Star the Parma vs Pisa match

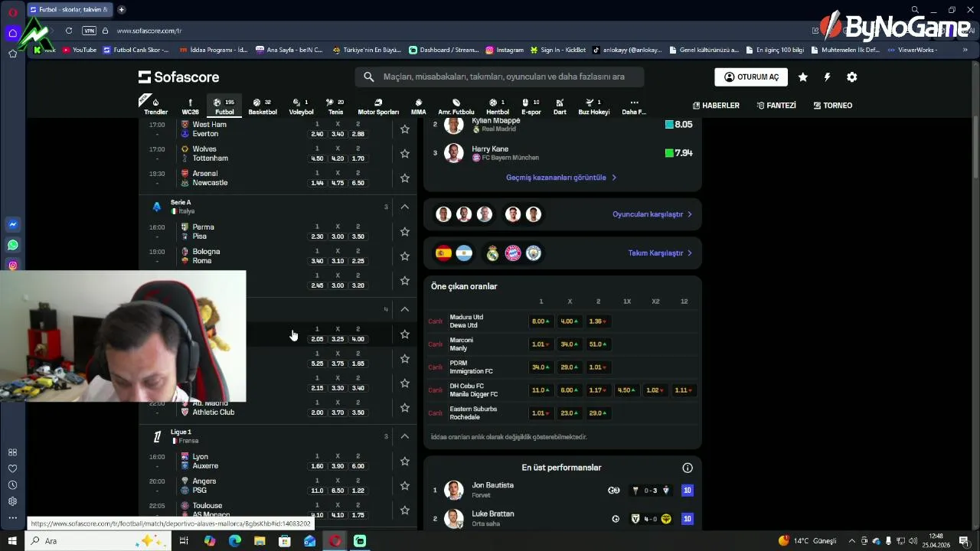(x=405, y=232)
